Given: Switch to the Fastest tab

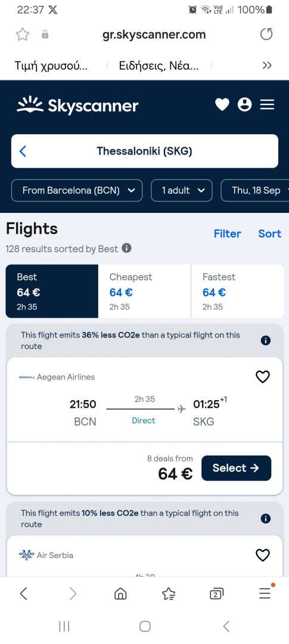Looking at the screenshot, I should coord(237,291).
